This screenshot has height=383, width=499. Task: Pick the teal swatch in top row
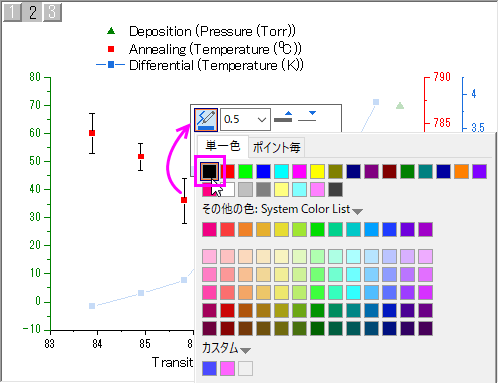coord(425,171)
